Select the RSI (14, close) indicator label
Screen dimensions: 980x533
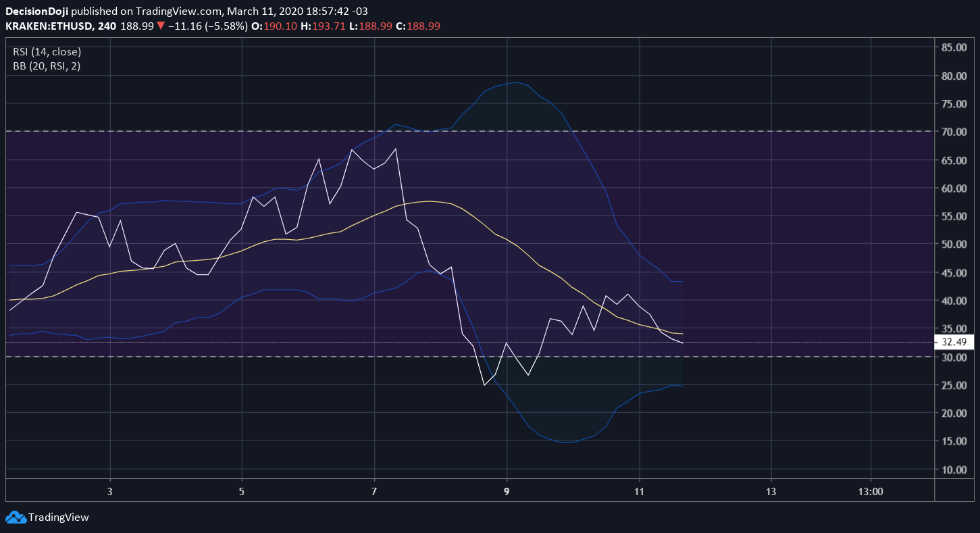pos(47,51)
